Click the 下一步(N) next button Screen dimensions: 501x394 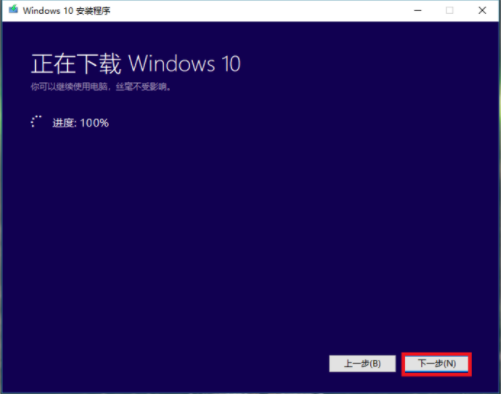point(437,364)
